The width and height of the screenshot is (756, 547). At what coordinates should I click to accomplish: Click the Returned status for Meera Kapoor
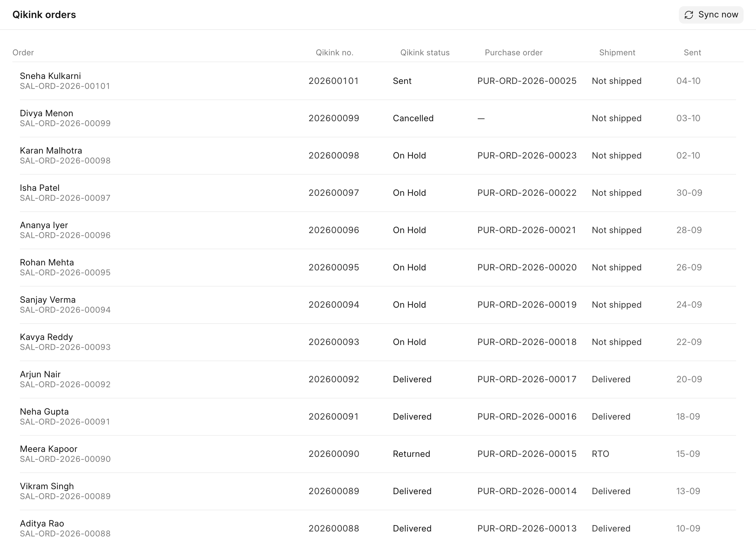[411, 454]
